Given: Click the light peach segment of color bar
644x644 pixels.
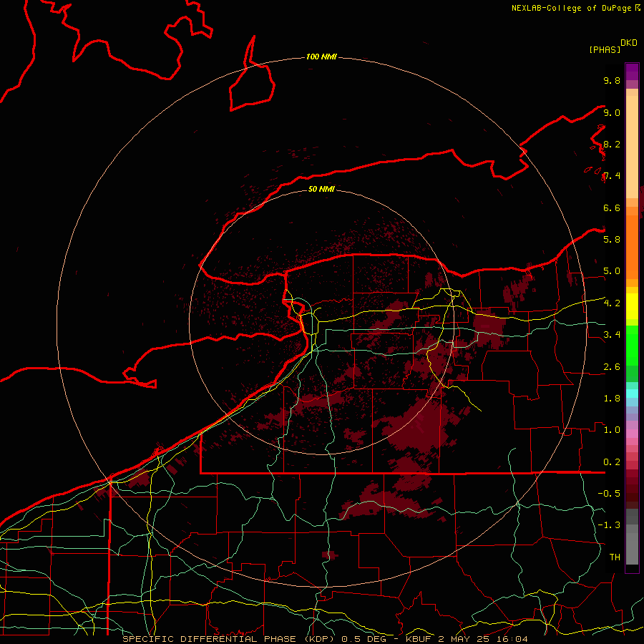Looking at the screenshot, I should (632, 147).
